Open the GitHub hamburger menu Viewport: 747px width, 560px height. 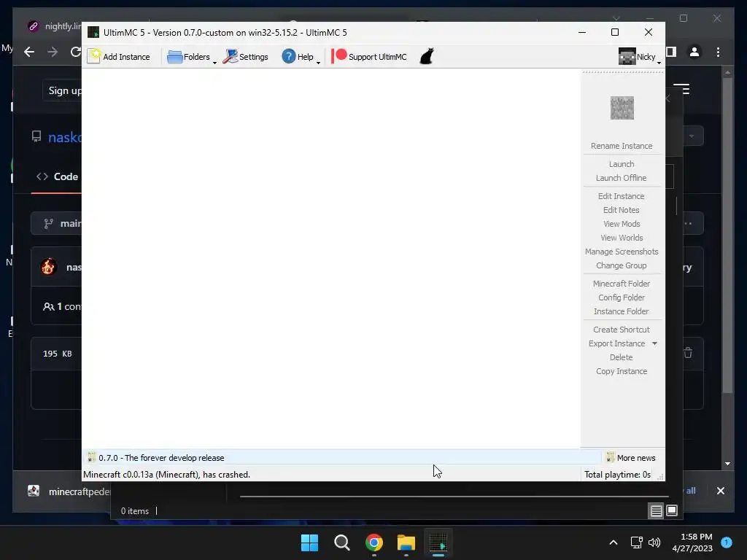pyautogui.click(x=682, y=89)
